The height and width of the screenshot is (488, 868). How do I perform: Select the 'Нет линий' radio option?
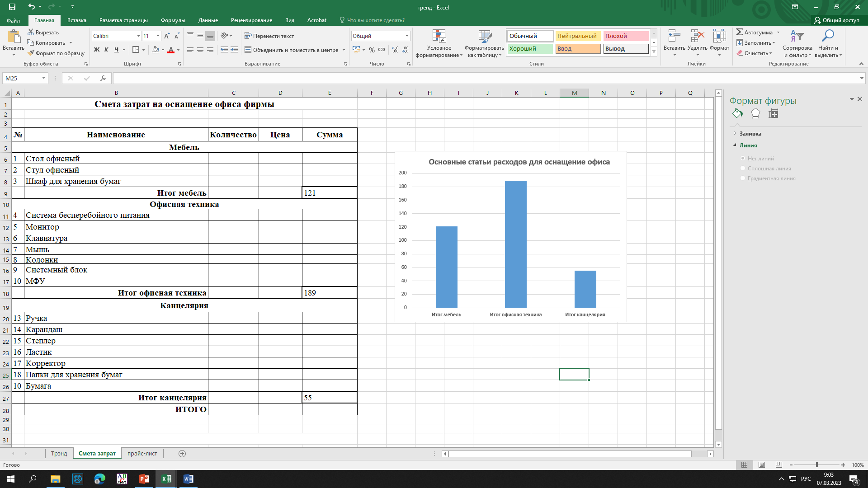click(x=743, y=159)
